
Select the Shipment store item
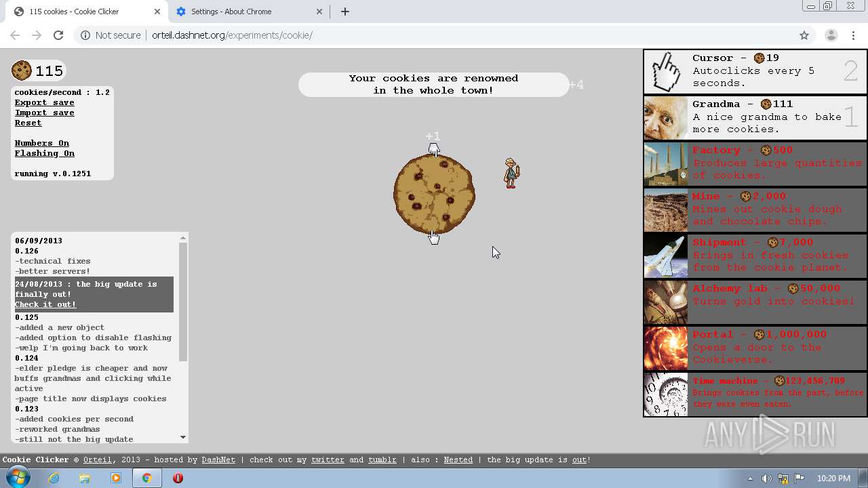point(755,256)
